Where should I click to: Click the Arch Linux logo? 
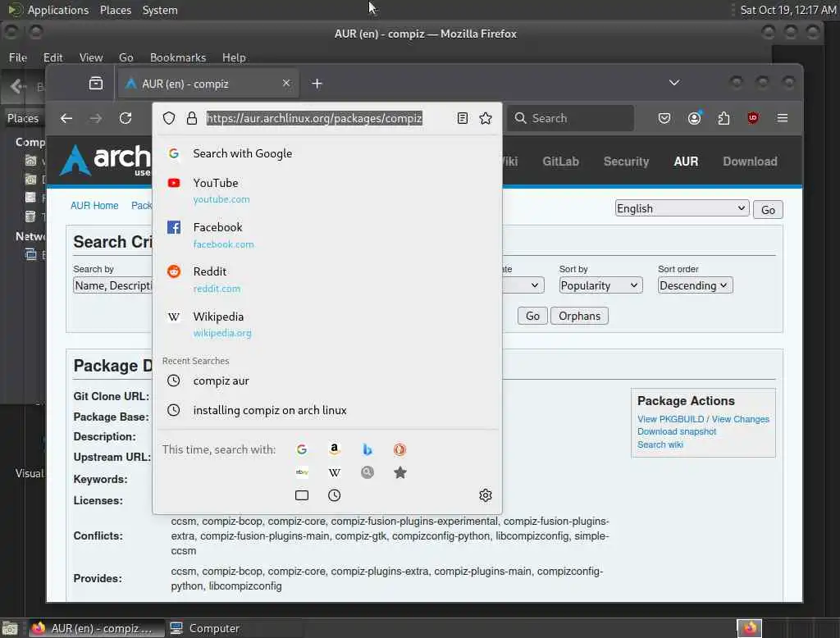point(106,160)
